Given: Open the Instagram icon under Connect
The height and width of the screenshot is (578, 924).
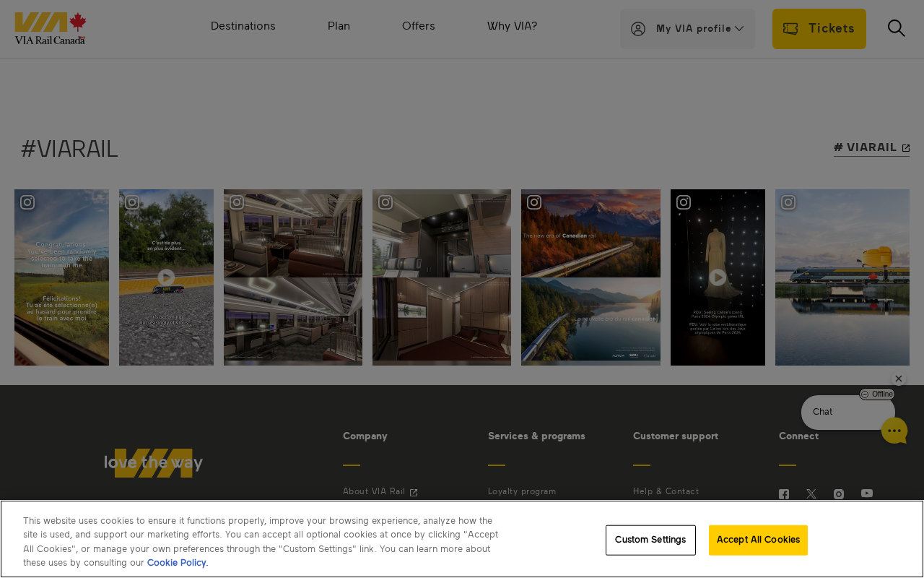Looking at the screenshot, I should [839, 494].
